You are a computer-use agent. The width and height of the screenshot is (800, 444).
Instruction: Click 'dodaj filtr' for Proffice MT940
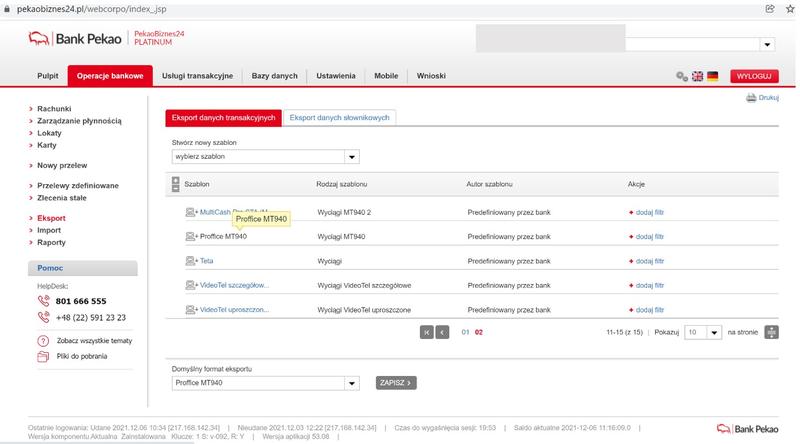coord(646,236)
